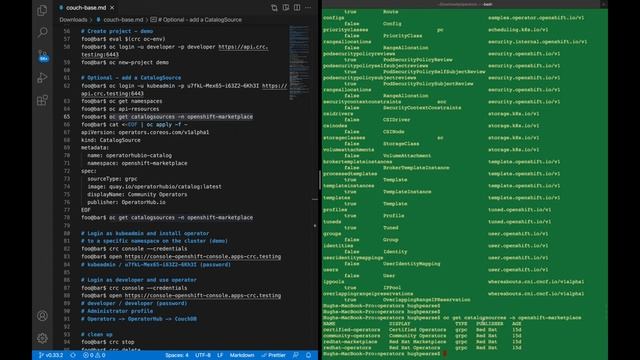The height and width of the screenshot is (360, 640).
Task: Click 'image: quay.io/operatorhubio/catalog:latest' line
Action: tap(154, 187)
